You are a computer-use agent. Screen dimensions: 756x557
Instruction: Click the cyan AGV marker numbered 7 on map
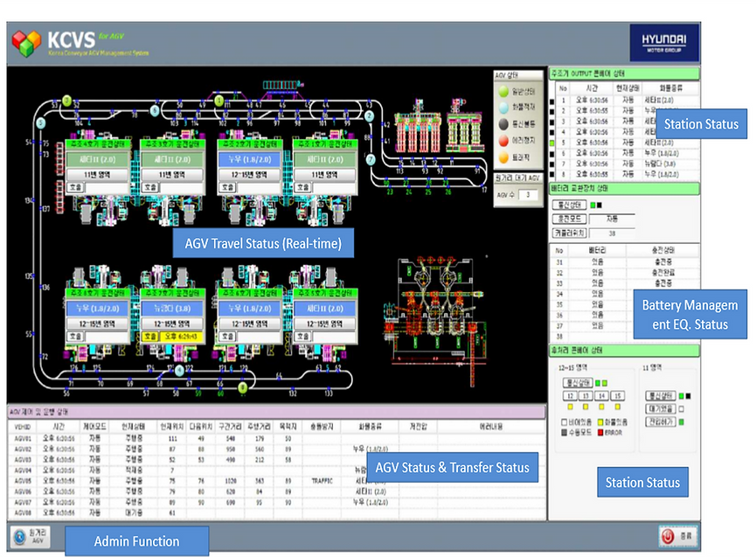pyautogui.click(x=371, y=159)
